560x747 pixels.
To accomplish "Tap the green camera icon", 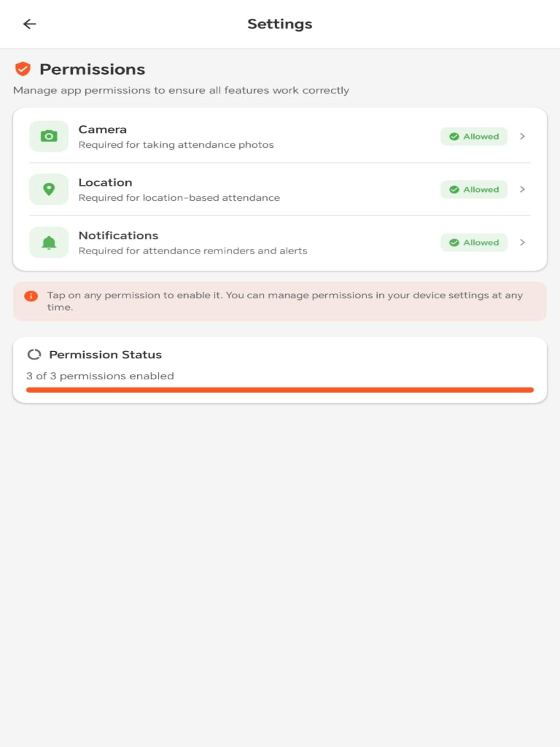I will (x=49, y=136).
